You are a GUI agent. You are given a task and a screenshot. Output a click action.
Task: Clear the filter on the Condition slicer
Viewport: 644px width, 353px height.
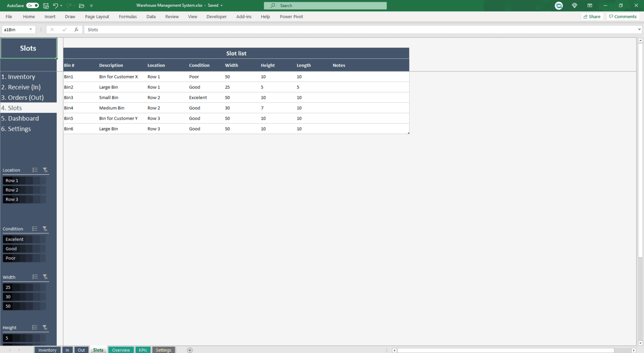45,229
